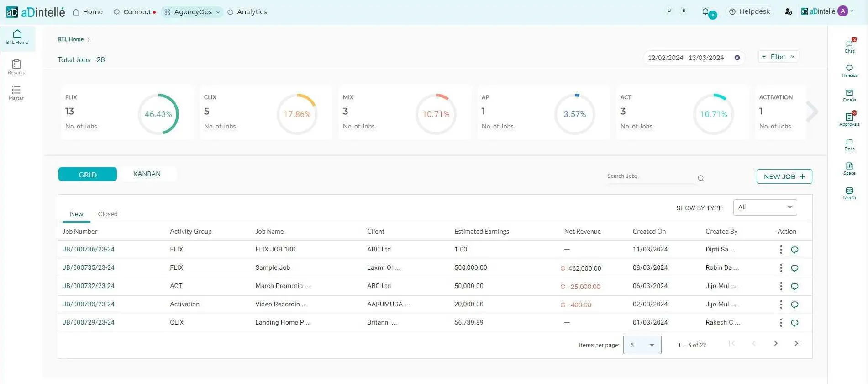The image size is (868, 384).
Task: Open job JB/000730/23-24
Action: click(x=89, y=304)
